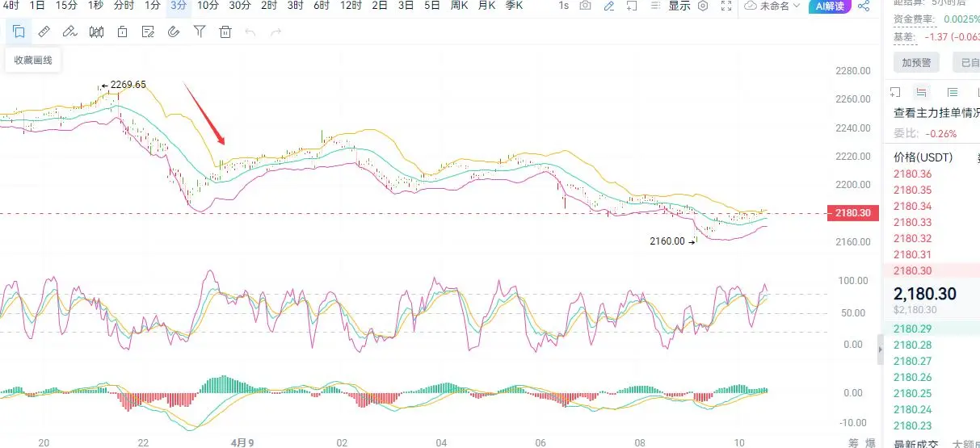Share the chart via share icon
This screenshot has width=980, height=448.
point(864,6)
